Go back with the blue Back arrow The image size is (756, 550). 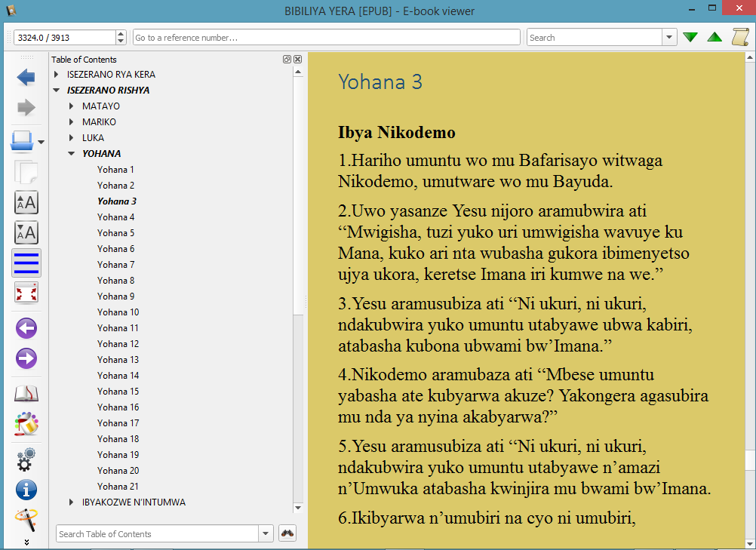[26, 77]
